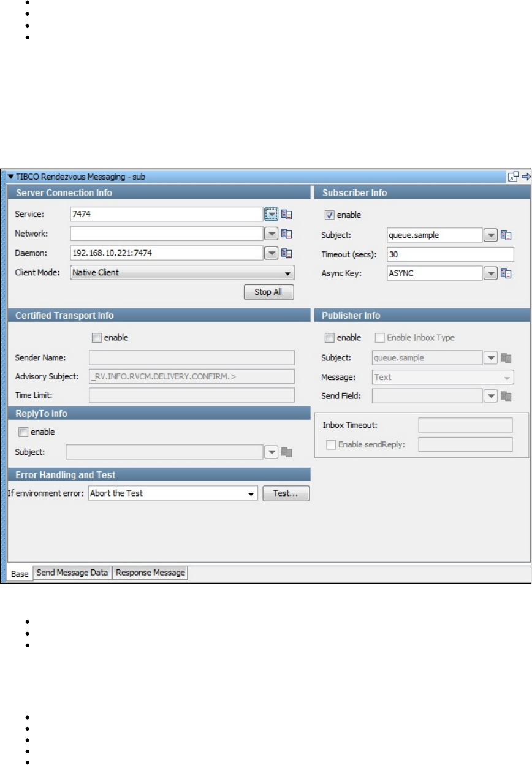Image resolution: width=532 pixels, height=765 pixels.
Task: Click the Test... button
Action: tap(286, 493)
